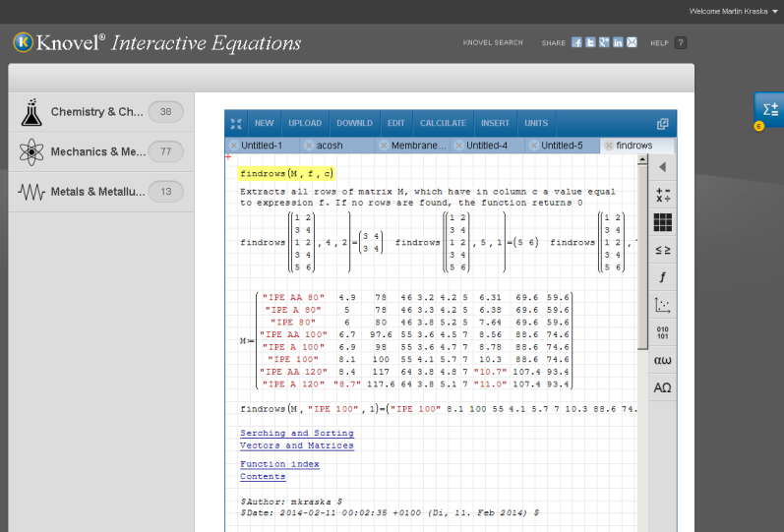Switch to the acosh tab

(x=330, y=146)
